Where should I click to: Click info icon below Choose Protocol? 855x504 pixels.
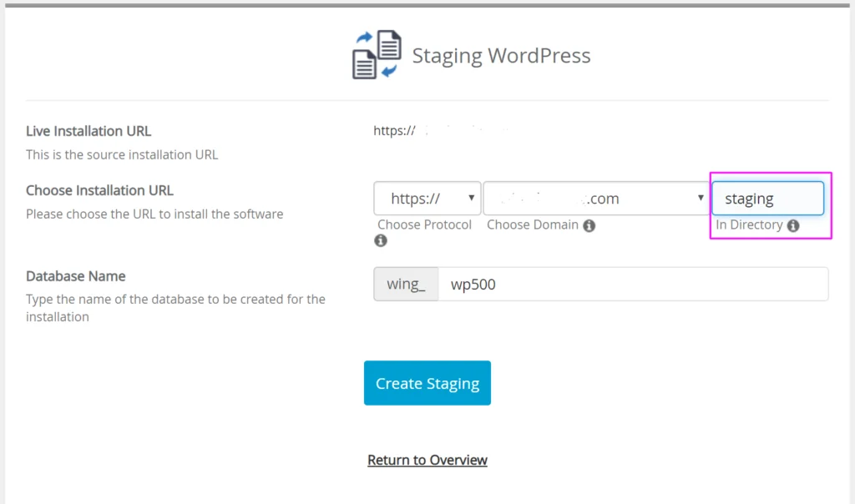[x=381, y=240]
